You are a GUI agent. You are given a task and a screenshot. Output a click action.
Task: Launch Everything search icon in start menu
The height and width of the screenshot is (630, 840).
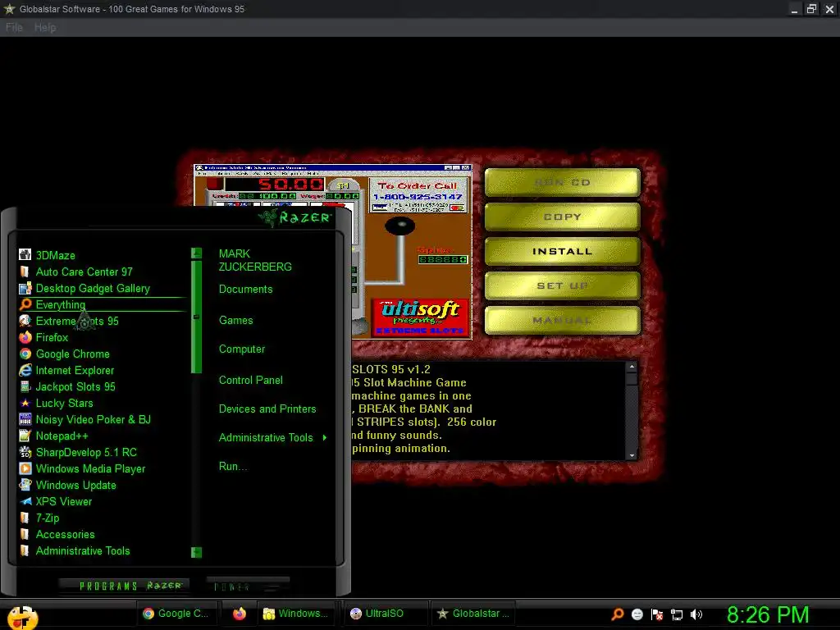25,304
